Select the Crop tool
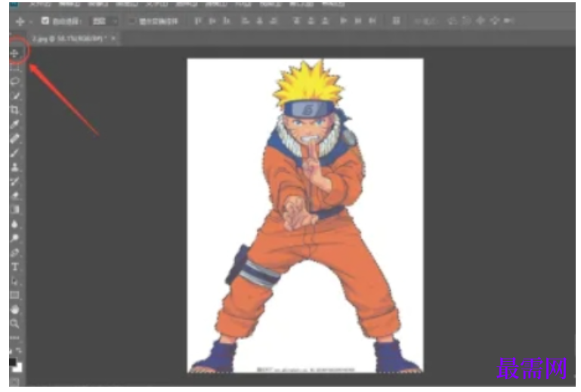Image resolution: width=581 pixels, height=392 pixels. coord(14,110)
